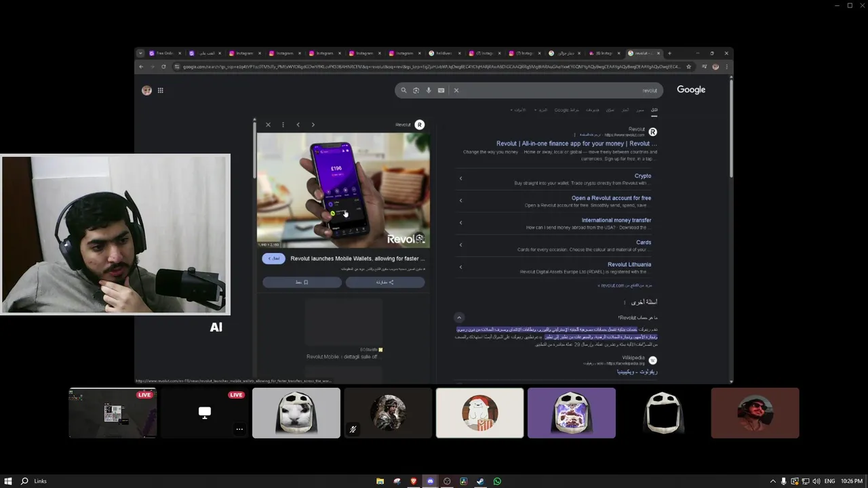Click the Revolut round logo in the preview header
The width and height of the screenshot is (868, 488).
coord(419,125)
